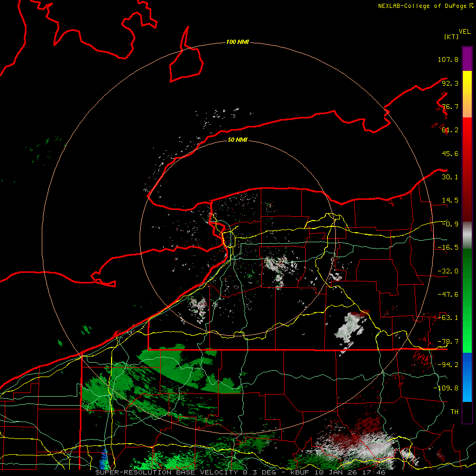The image size is (476, 476).
Task: Click the 107.8 scale value
Action: tap(448, 59)
